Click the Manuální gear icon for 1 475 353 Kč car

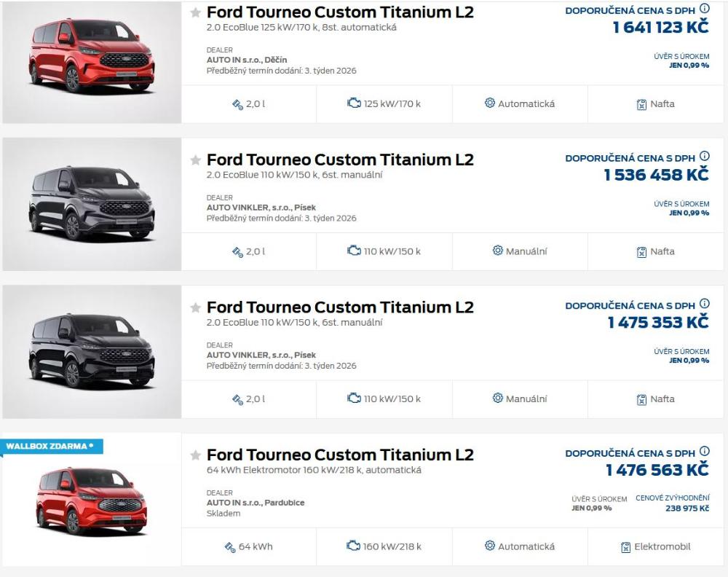(x=498, y=399)
